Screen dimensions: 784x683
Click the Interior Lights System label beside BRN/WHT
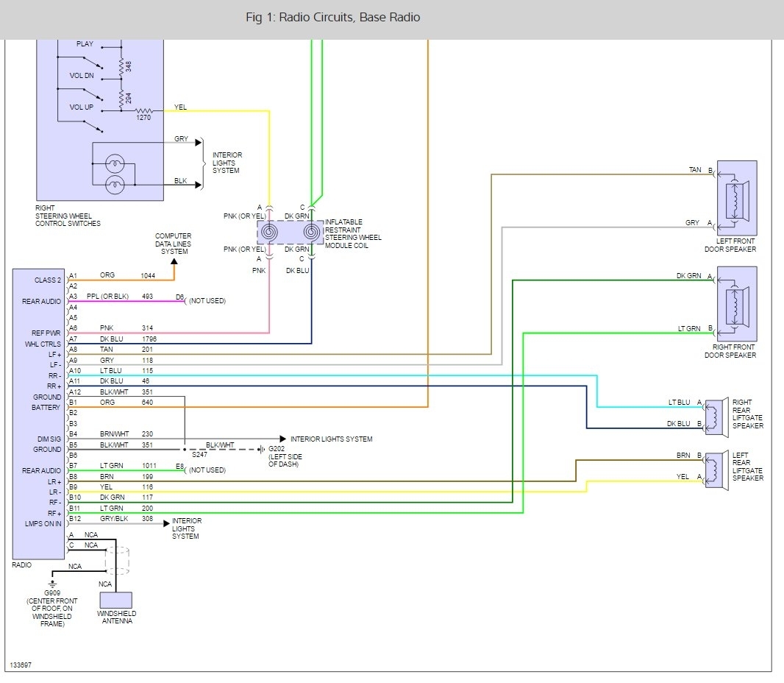(331, 439)
